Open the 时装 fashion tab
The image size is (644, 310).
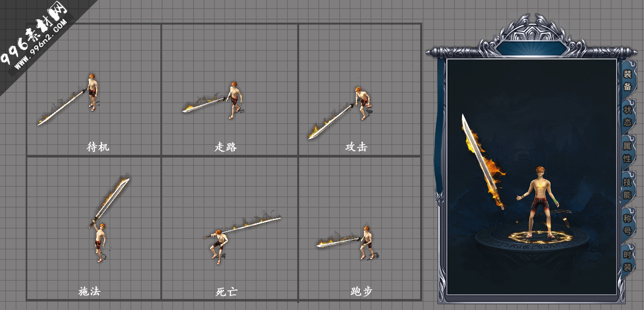pyautogui.click(x=627, y=260)
